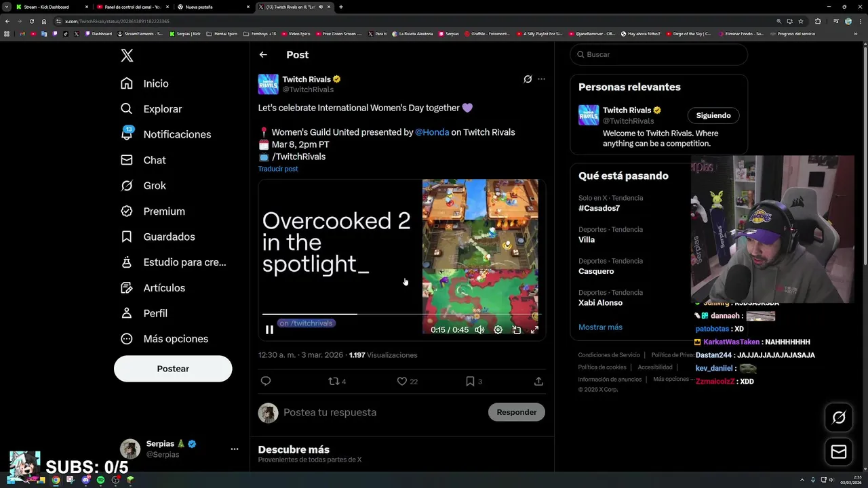This screenshot has width=868, height=488.
Task: Open the Twitch Rivals profile avatar in post
Action: [x=269, y=84]
